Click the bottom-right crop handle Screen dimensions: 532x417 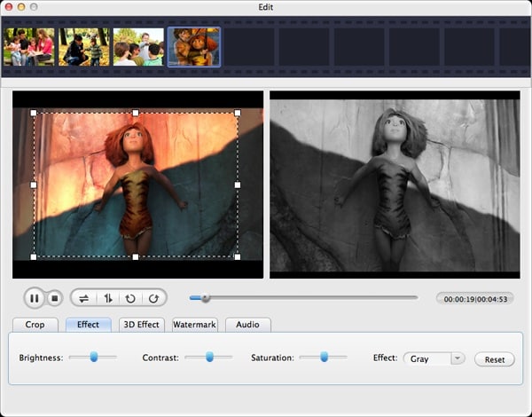[x=238, y=257]
